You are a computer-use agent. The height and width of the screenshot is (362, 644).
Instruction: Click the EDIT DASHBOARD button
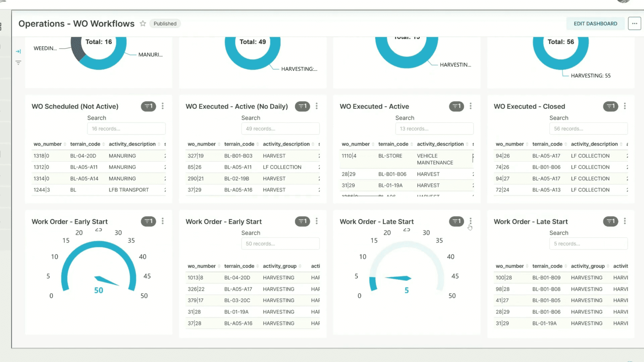[x=595, y=23]
